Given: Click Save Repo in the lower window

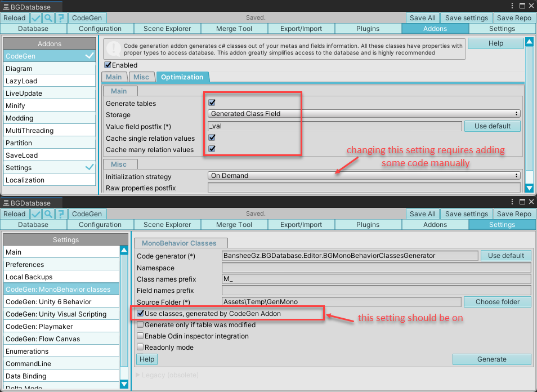Looking at the screenshot, I should (514, 214).
